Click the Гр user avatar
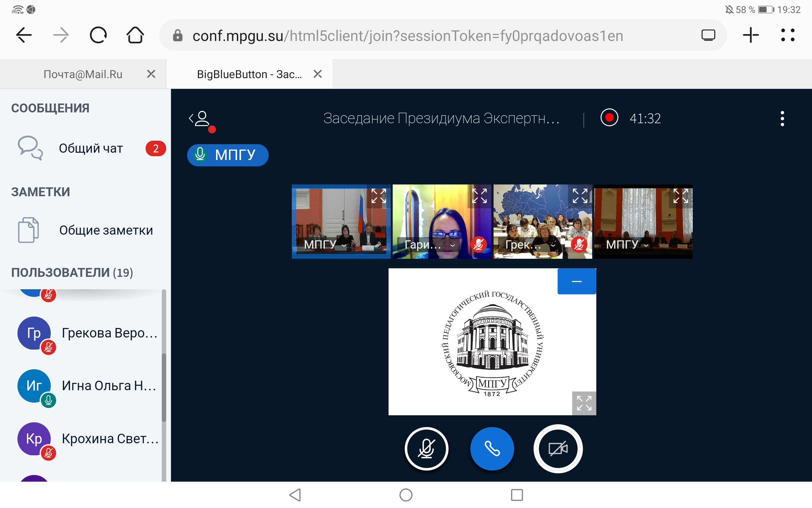The image size is (812, 508). tap(34, 333)
